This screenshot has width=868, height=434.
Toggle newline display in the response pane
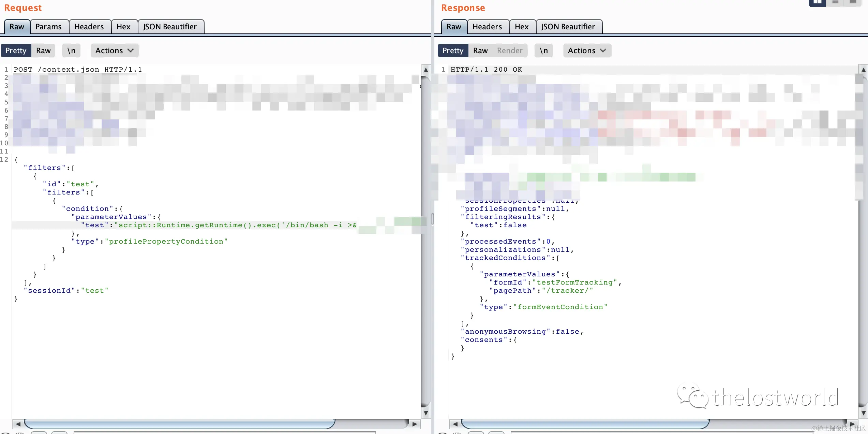[x=544, y=50]
